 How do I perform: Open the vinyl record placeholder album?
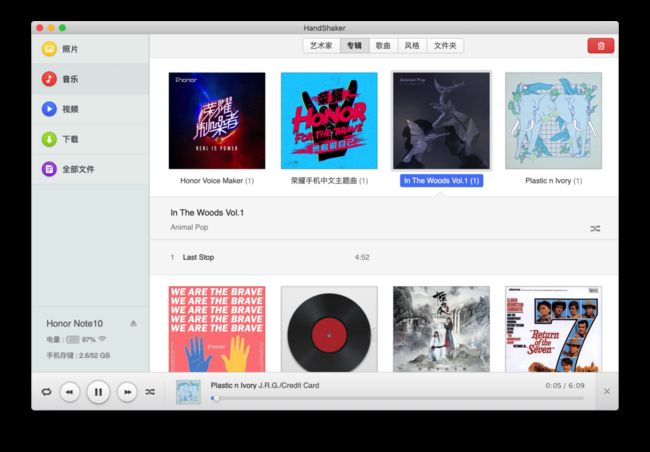(x=329, y=329)
